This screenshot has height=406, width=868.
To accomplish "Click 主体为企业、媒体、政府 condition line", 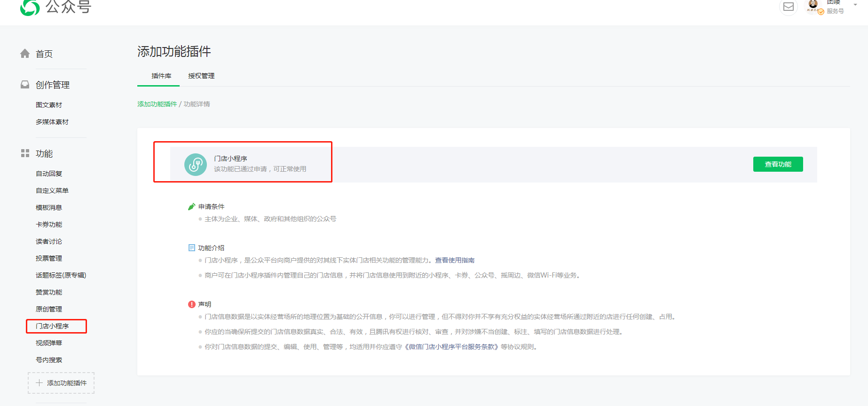I will point(270,219).
